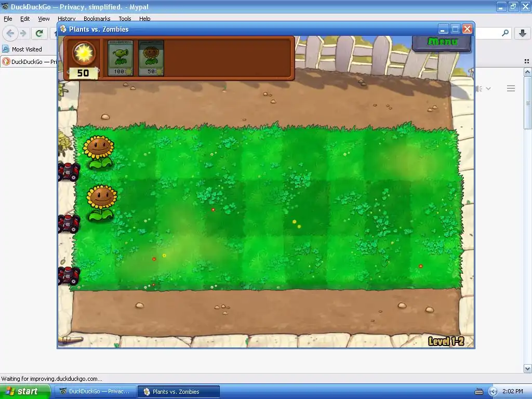Open the browser Downloads arrow button
This screenshot has height=399, width=532.
(x=523, y=33)
